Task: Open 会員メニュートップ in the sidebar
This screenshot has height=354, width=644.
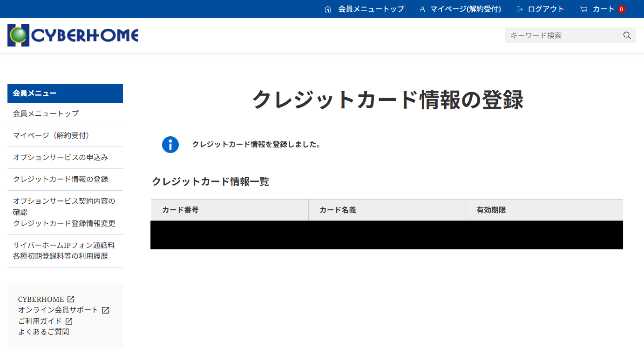Action: [x=46, y=114]
